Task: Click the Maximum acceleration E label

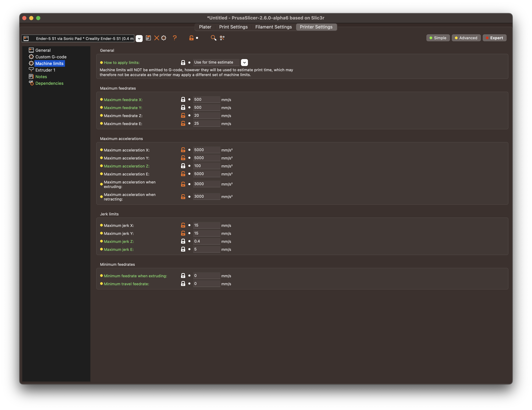Action: pos(126,174)
